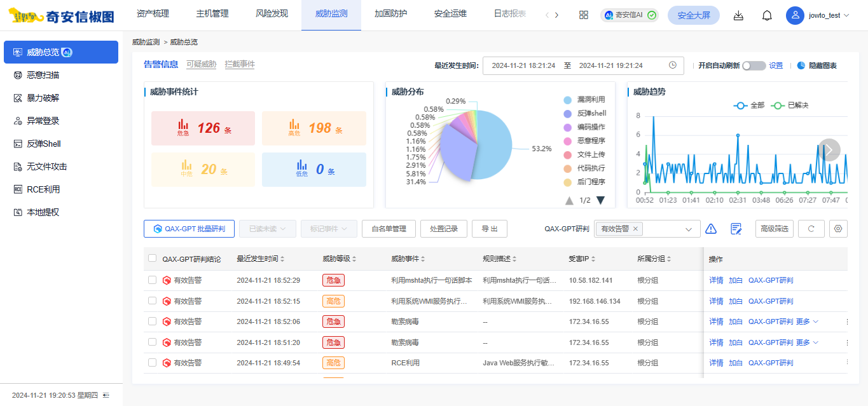Check the select-all checkbox in the table header
Screen dimensions: 868x406
(x=152, y=258)
